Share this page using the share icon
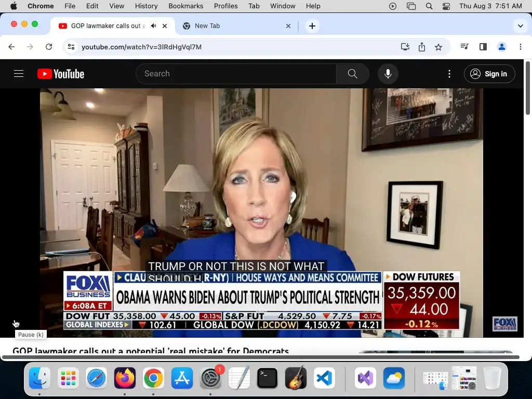The width and height of the screenshot is (532, 399). pyautogui.click(x=422, y=47)
